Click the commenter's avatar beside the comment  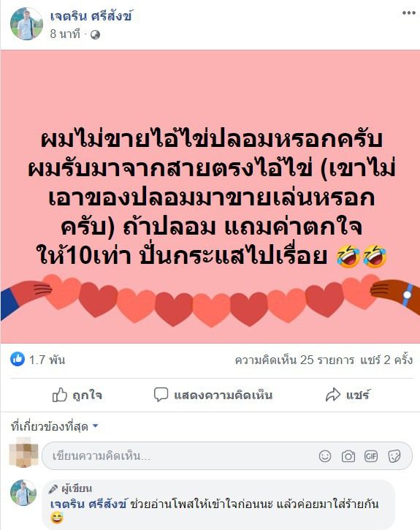pos(23,493)
